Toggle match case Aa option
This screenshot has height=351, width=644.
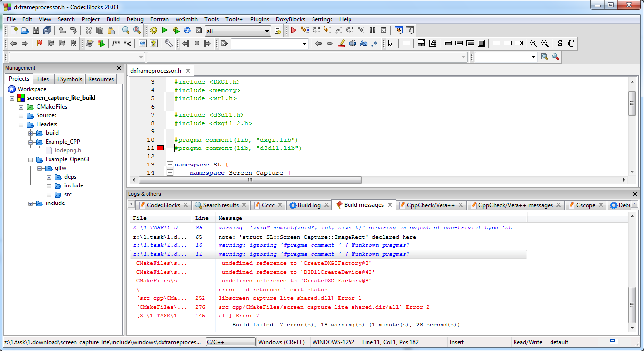[363, 44]
